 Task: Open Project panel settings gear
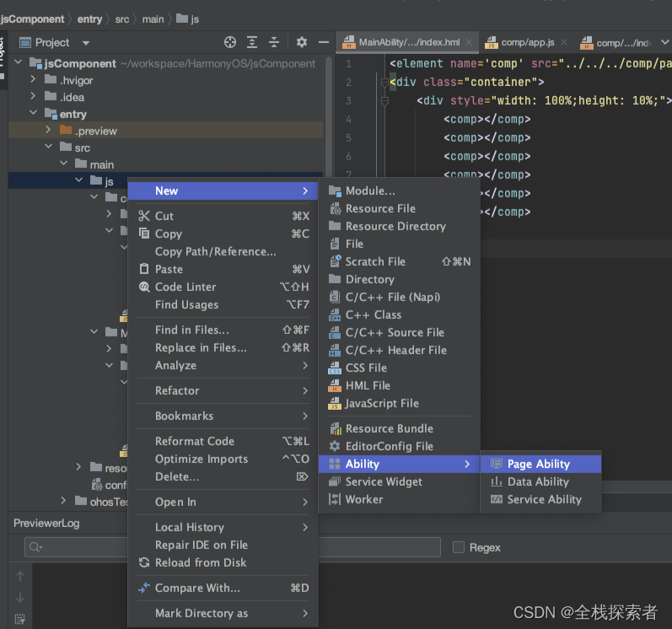coord(302,42)
